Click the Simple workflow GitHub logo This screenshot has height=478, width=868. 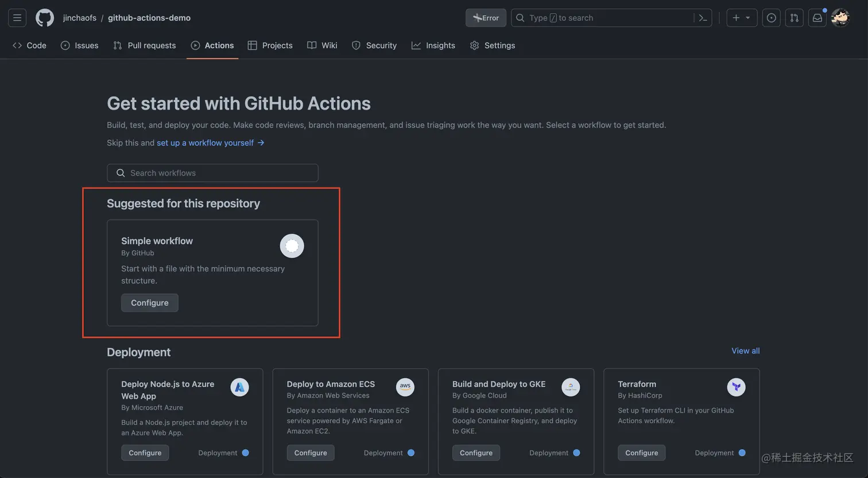(x=292, y=246)
